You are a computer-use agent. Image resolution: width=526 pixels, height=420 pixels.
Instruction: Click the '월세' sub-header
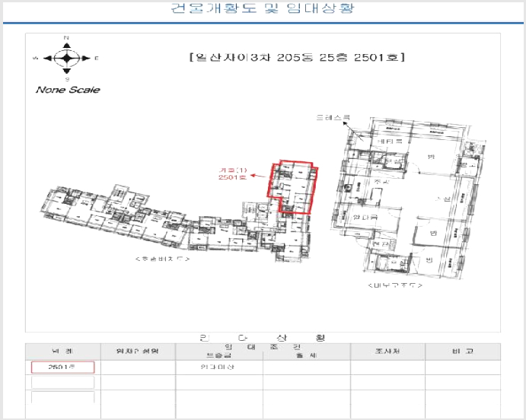tap(307, 355)
